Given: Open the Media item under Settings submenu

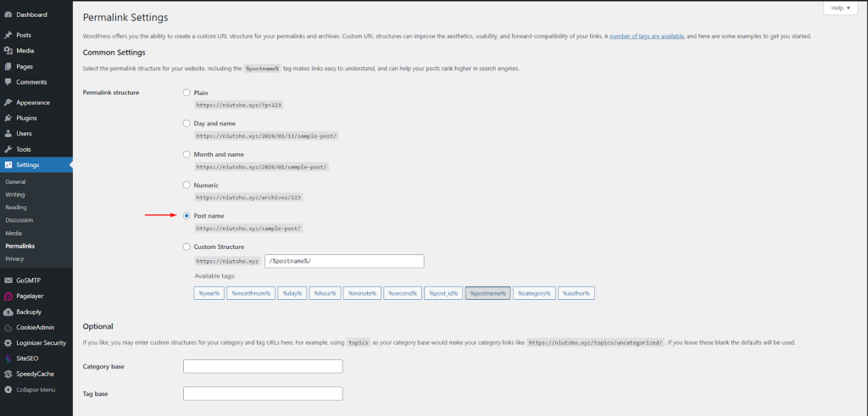Looking at the screenshot, I should [x=14, y=234].
